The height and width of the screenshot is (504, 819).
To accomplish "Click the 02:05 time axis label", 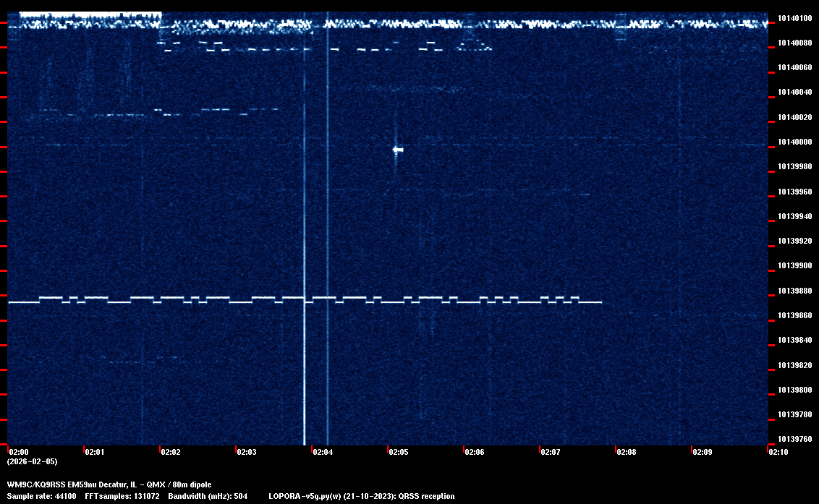I will coord(399,452).
